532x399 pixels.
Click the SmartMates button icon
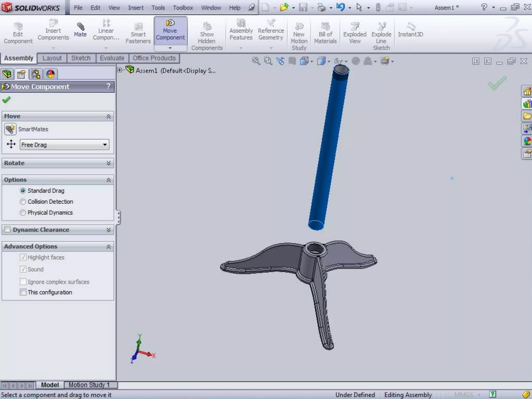(x=10, y=129)
